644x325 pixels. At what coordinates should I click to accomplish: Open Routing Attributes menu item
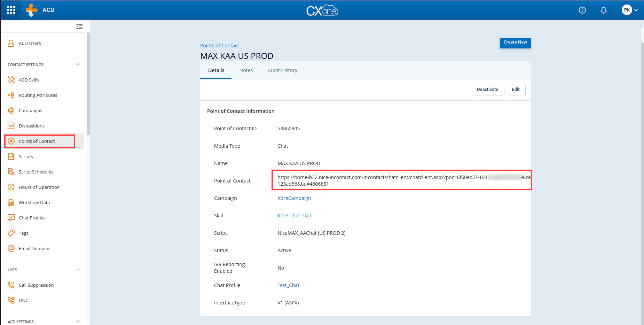pyautogui.click(x=38, y=95)
